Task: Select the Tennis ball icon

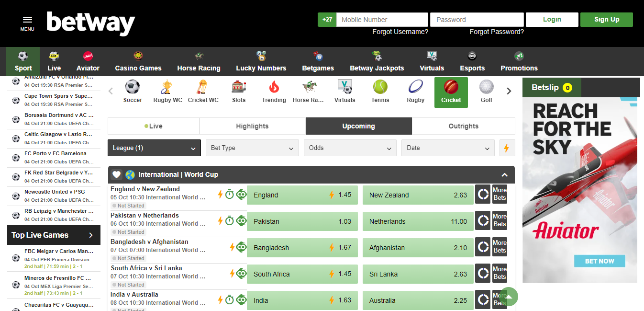Action: point(380,87)
